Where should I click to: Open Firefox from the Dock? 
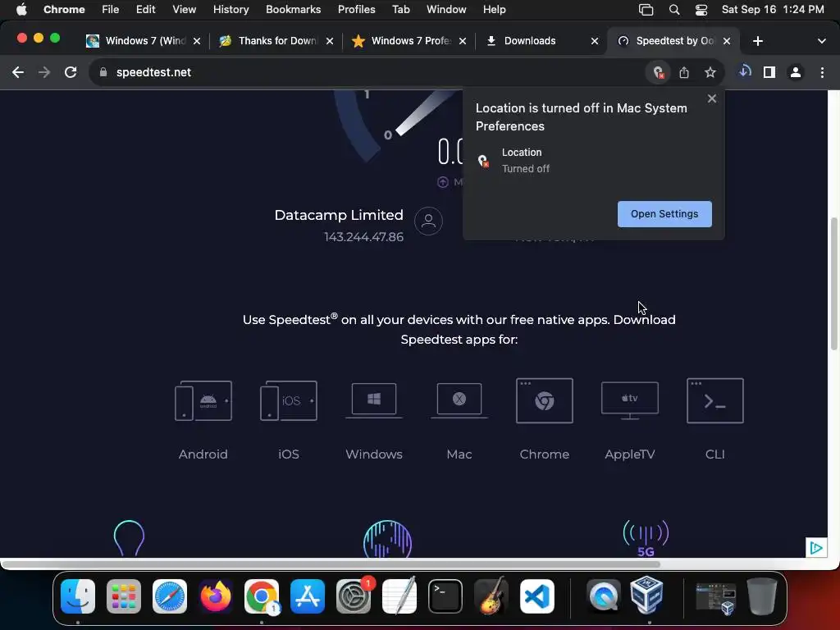tap(216, 596)
